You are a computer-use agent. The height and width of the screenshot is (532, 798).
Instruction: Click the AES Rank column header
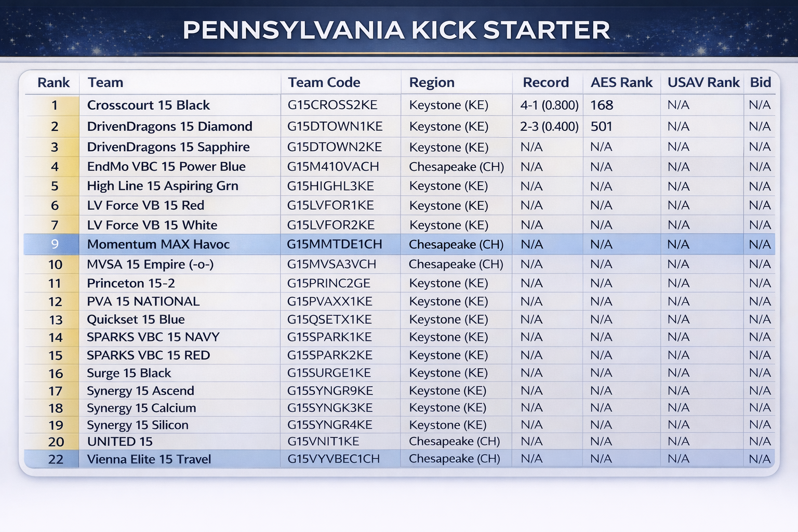click(621, 83)
